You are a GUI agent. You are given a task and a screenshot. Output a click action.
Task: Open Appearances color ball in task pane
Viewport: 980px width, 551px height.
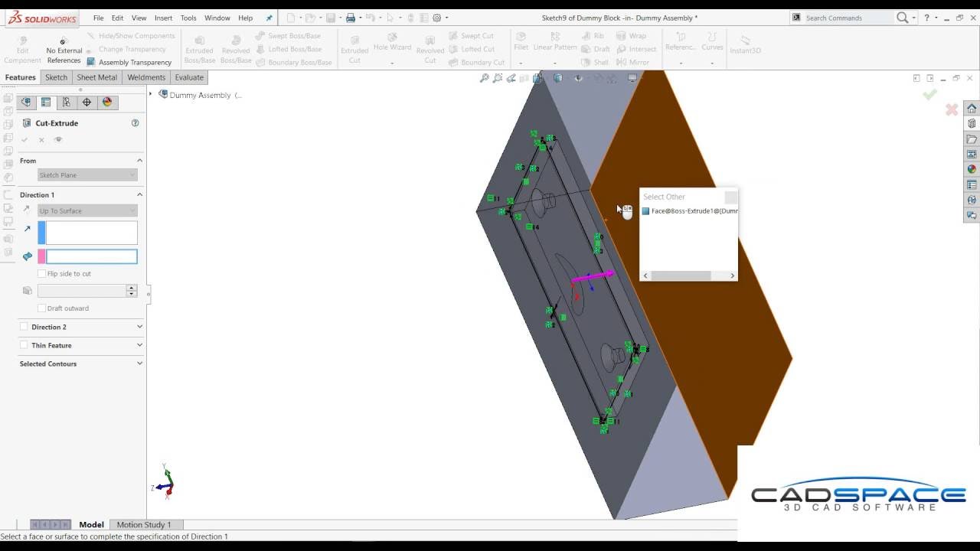(972, 169)
